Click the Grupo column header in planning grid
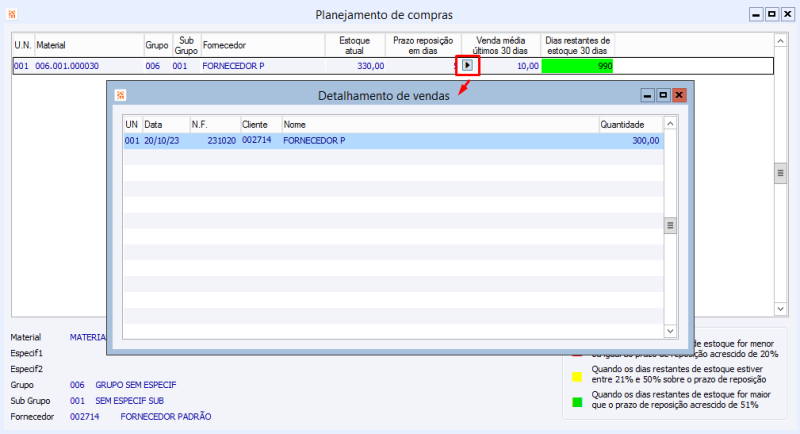Viewport: 800px width, 434px height. point(157,45)
